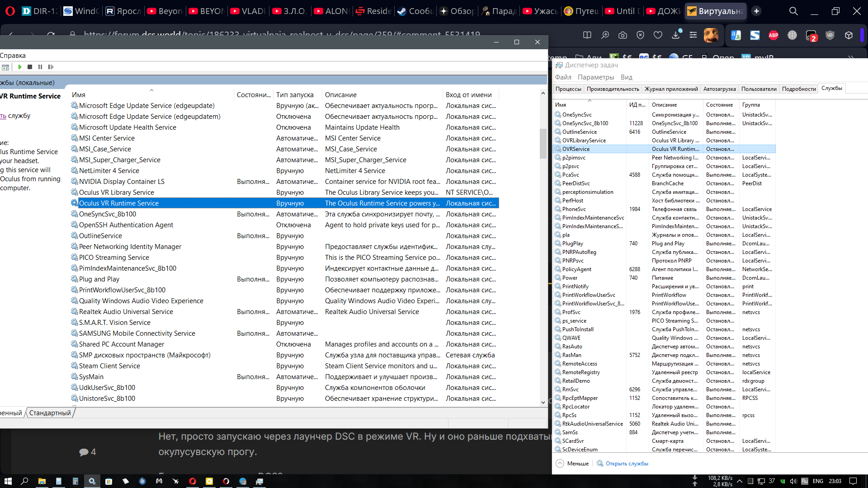Expand the hidden bookmarks bar overflow chevron
The height and width of the screenshot is (488, 868).
click(x=851, y=57)
